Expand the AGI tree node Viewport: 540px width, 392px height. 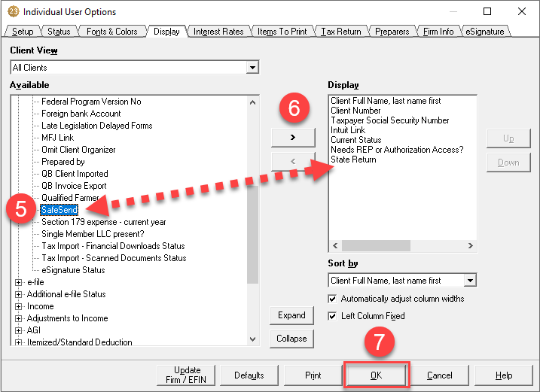point(19,330)
